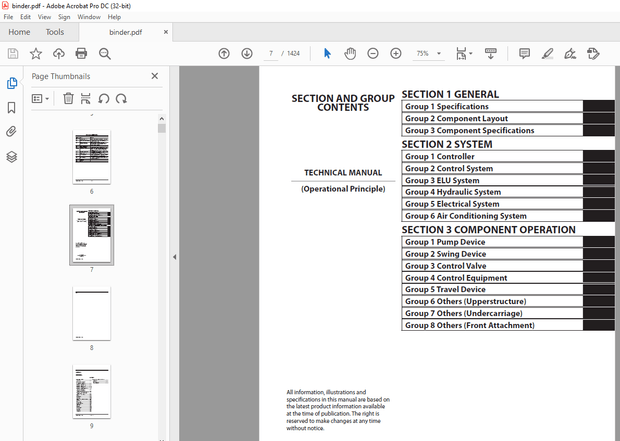Click the Save file icon
Image resolution: width=620 pixels, height=441 pixels.
pos(13,53)
